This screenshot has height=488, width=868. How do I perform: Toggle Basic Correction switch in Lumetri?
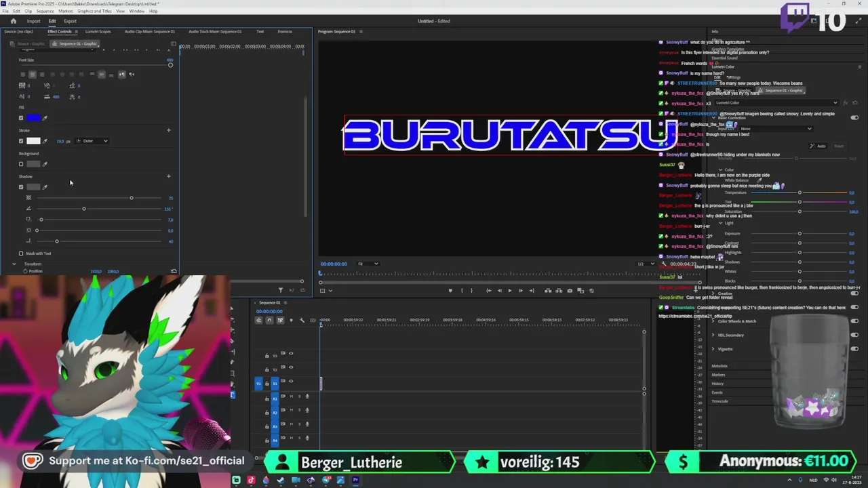pyautogui.click(x=854, y=117)
